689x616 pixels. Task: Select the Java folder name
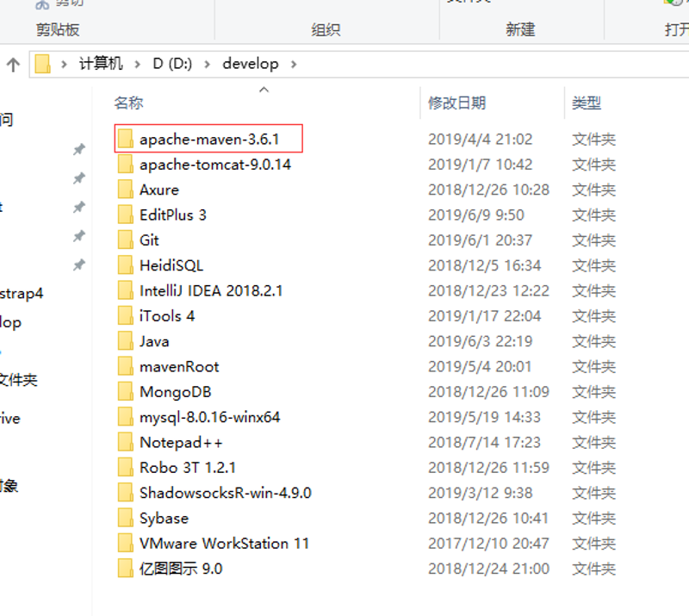click(x=154, y=342)
